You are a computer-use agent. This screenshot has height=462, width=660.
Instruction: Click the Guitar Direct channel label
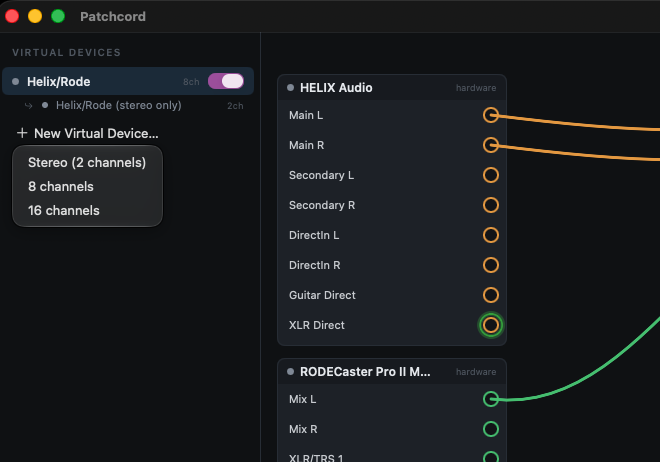[x=322, y=295]
